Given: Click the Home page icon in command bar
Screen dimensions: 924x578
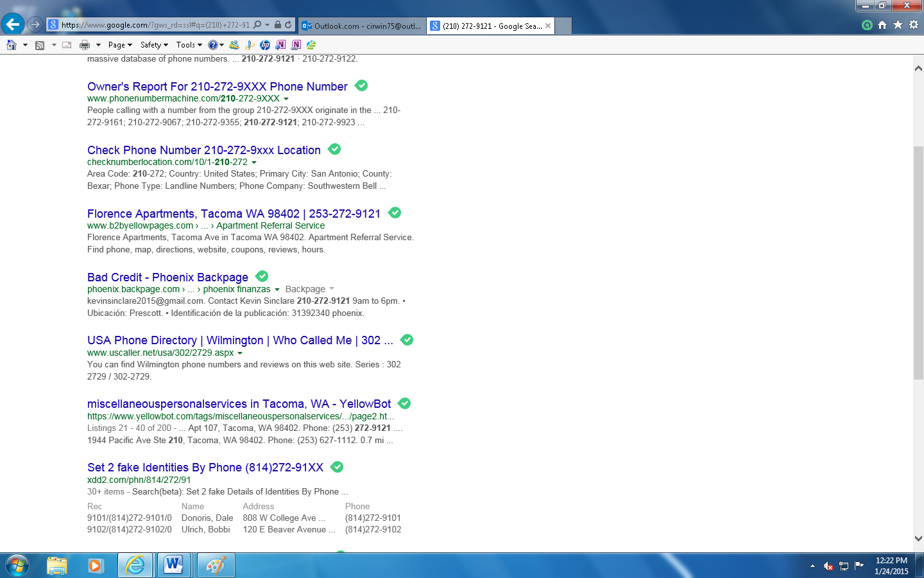Looking at the screenshot, I should point(12,45).
